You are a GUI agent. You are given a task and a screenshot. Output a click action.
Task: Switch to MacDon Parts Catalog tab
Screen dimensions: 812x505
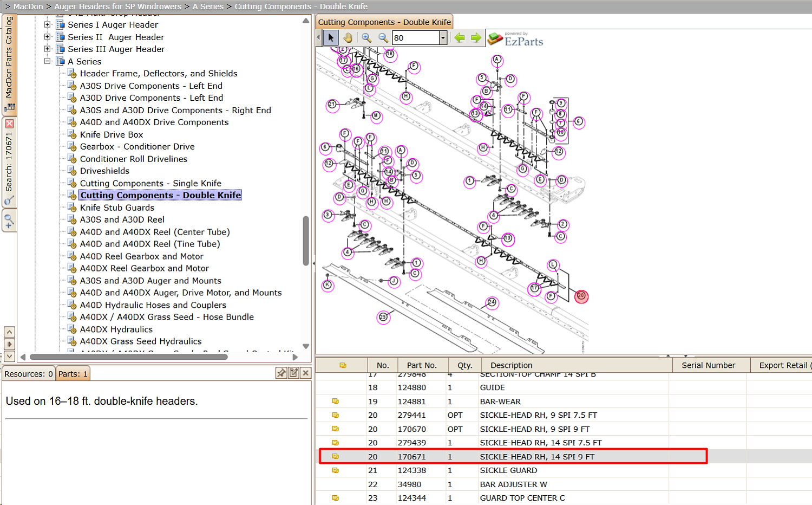pos(9,64)
